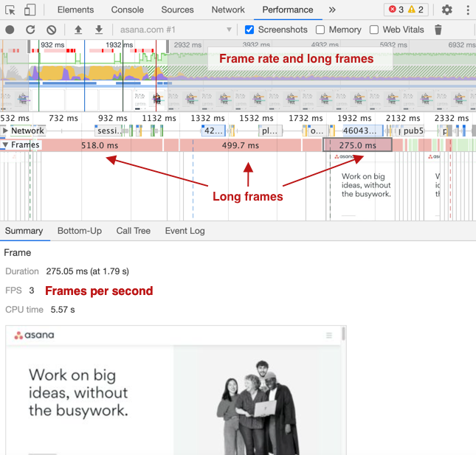Click the pl... network request bar
Screen dimensions: 476x455
(271, 131)
